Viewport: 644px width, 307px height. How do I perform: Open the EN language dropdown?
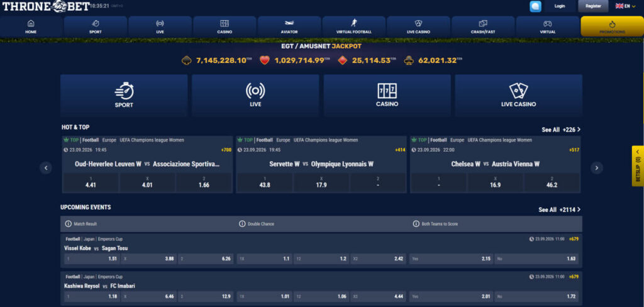(x=626, y=6)
